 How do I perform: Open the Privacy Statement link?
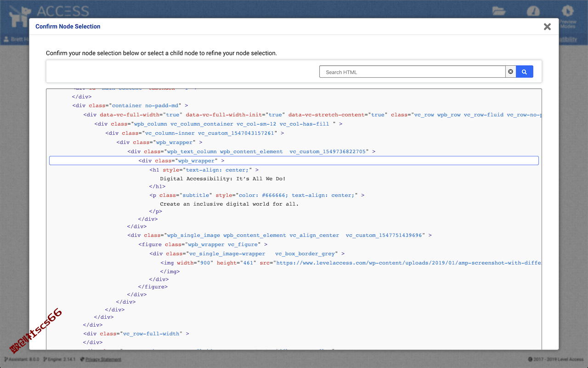click(103, 359)
